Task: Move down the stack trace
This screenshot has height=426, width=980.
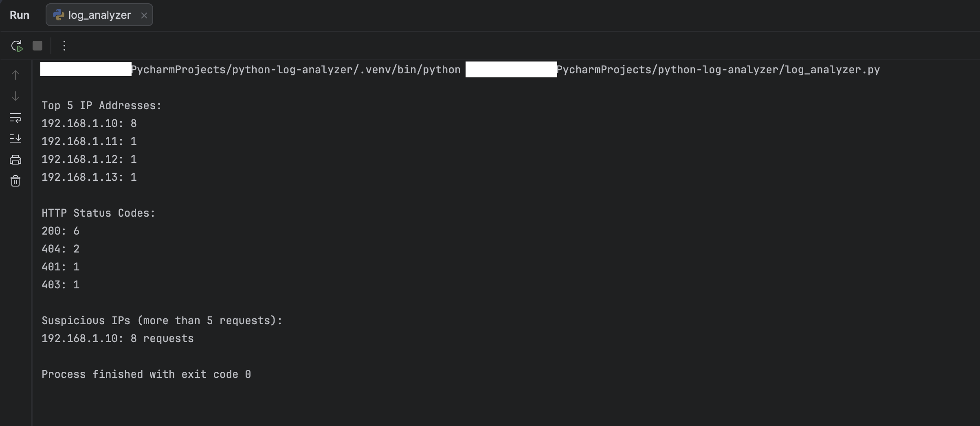Action: tap(15, 97)
